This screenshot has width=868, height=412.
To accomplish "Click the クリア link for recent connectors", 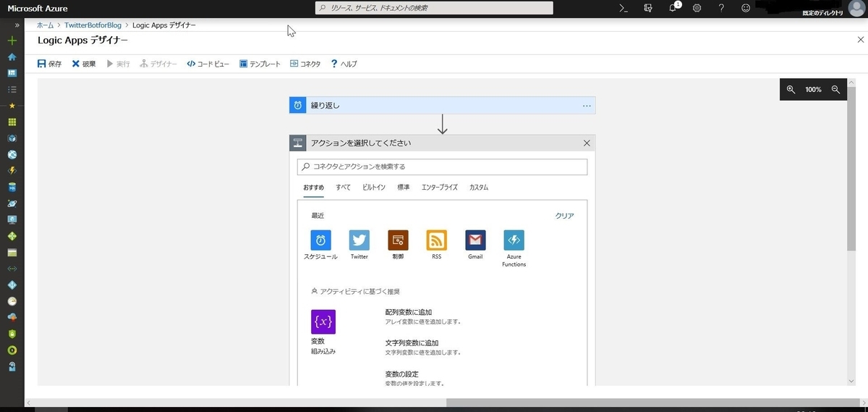I will (564, 216).
